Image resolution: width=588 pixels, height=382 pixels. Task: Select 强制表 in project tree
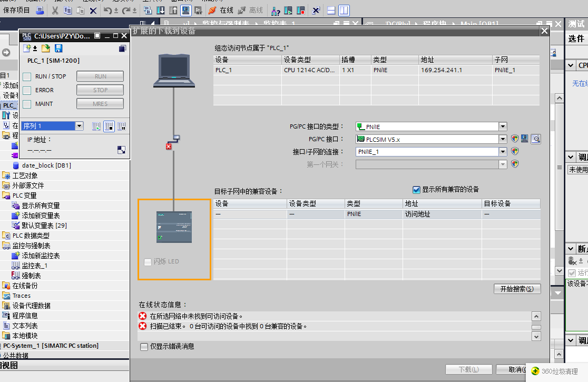coord(31,276)
